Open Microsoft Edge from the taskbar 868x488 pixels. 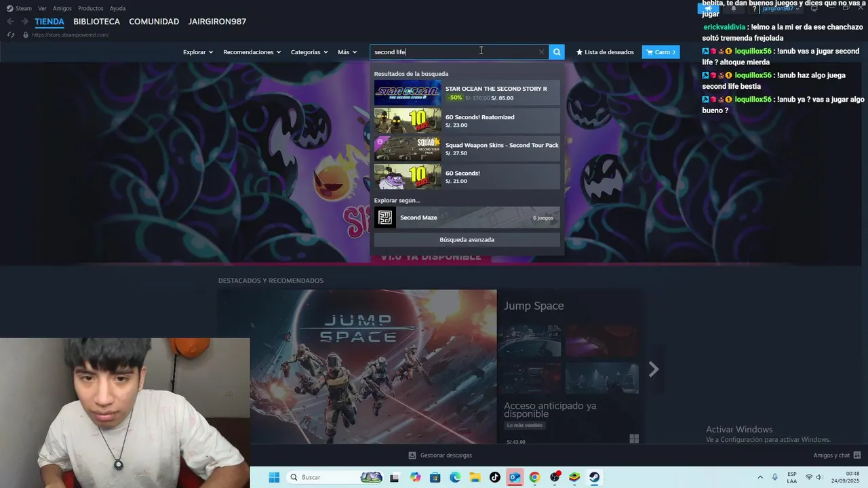[x=455, y=477]
